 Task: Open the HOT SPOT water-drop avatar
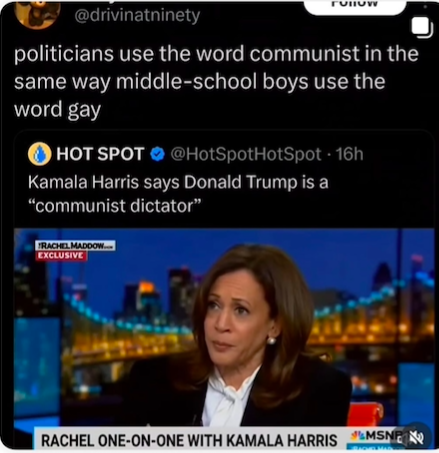click(39, 154)
